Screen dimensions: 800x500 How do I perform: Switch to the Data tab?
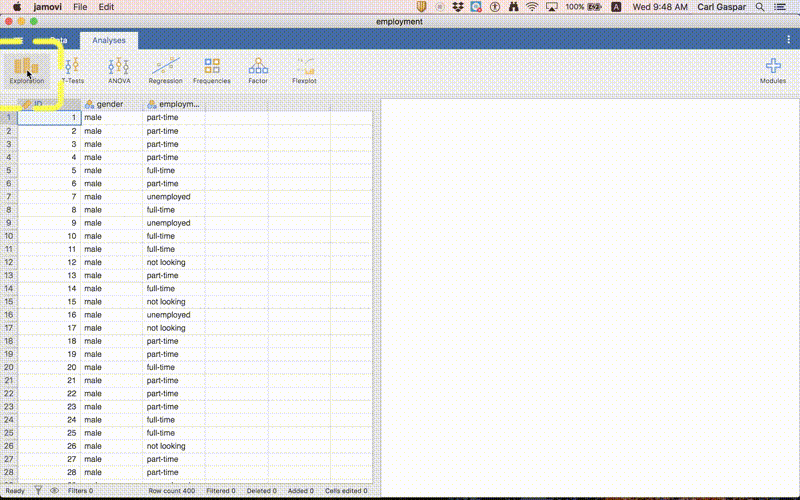[59, 40]
